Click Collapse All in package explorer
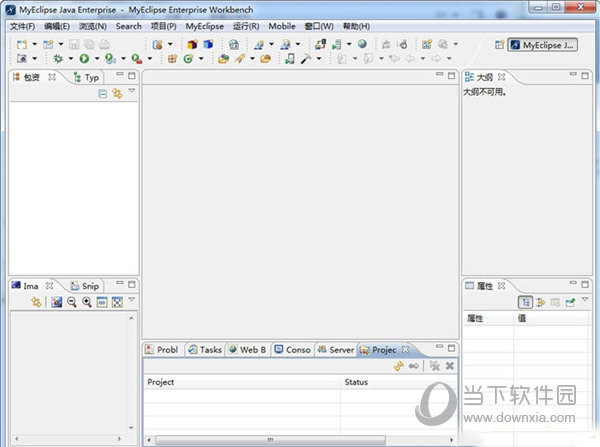Image resolution: width=600 pixels, height=447 pixels. click(102, 94)
